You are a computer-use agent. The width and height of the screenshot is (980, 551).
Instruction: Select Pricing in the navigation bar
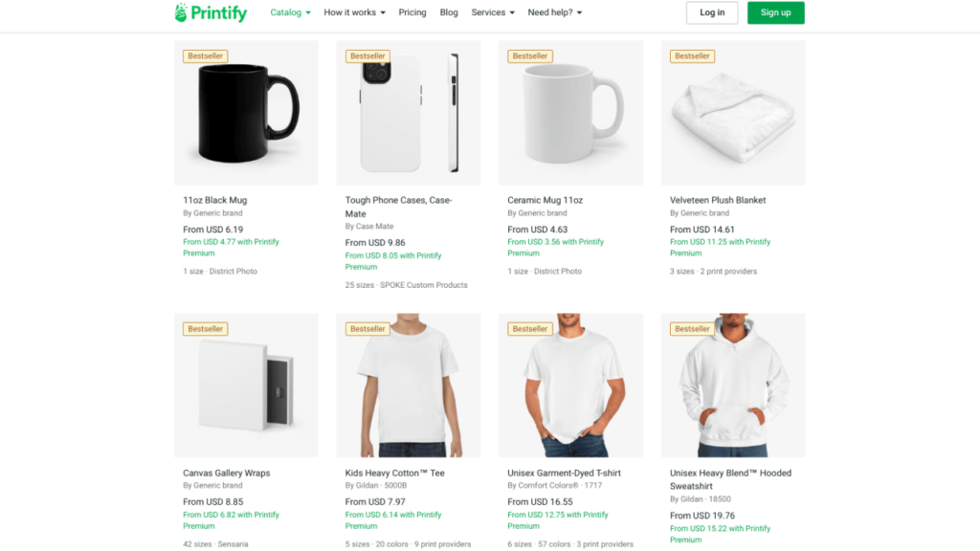click(x=412, y=12)
